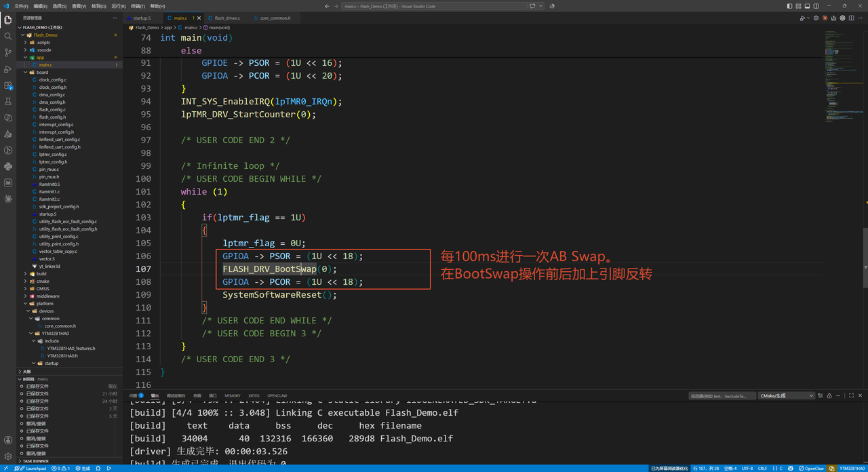868x472 pixels.
Task: Open yt_linker.ld file
Action: 68,267
